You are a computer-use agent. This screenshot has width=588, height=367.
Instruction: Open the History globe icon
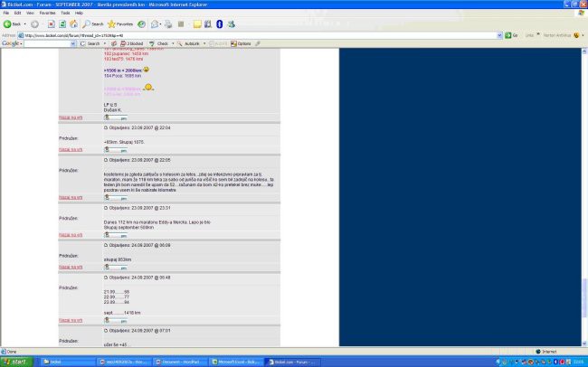tap(141, 24)
